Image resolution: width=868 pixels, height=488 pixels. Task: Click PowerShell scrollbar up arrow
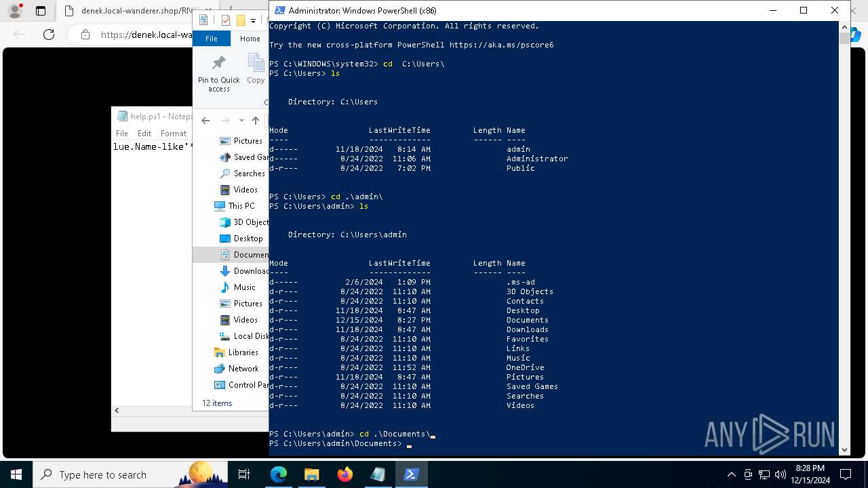[844, 27]
